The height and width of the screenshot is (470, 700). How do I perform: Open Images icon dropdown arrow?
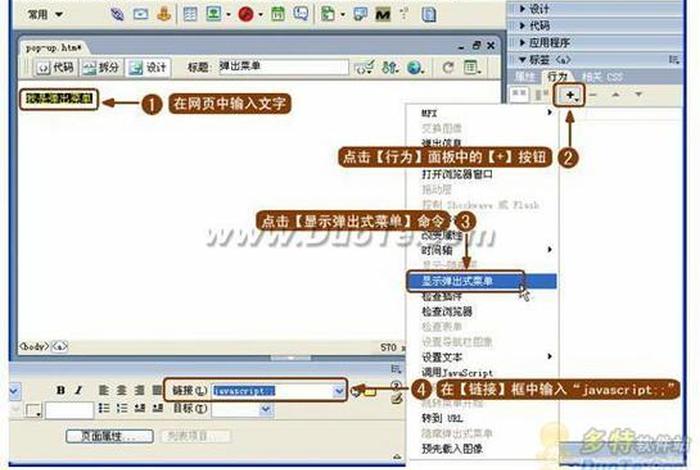pyautogui.click(x=229, y=15)
